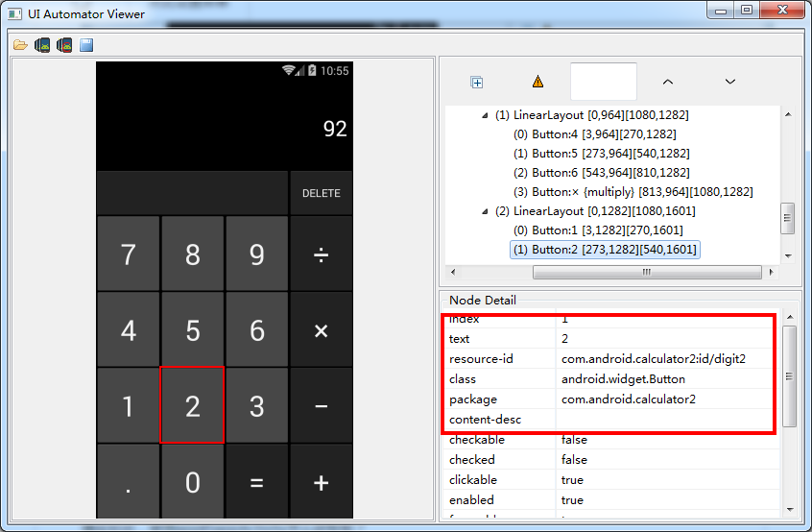Screen dimensions: 812x532
Task: Collapse the (1) LinearLayout tree node
Action: point(485,115)
